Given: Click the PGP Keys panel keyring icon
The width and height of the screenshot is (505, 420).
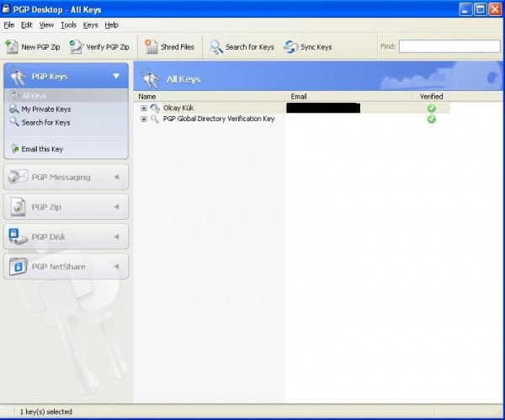Looking at the screenshot, I should (18, 77).
